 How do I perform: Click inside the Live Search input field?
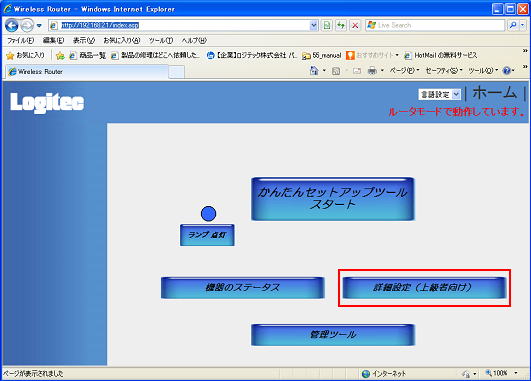click(440, 25)
